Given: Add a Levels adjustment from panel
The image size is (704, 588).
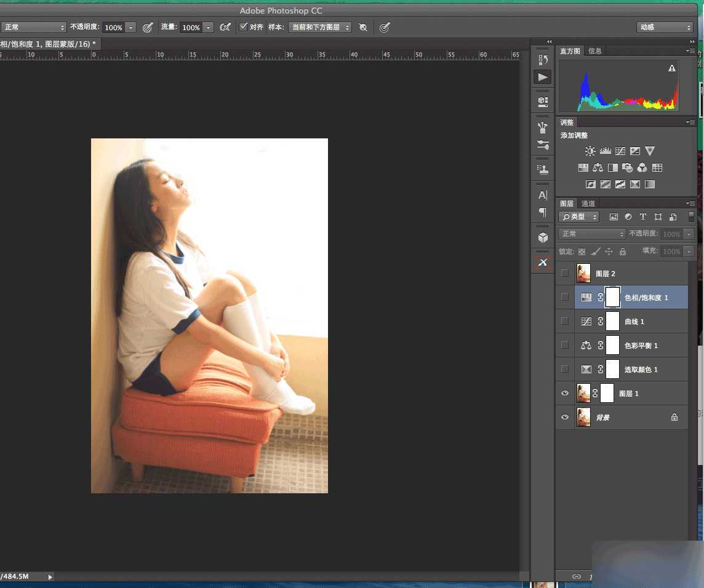Looking at the screenshot, I should tap(605, 151).
